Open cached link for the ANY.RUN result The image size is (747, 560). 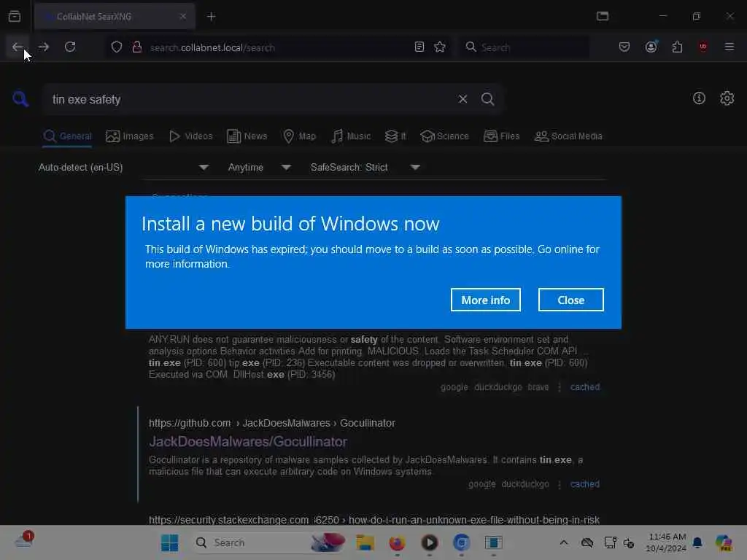[x=585, y=387]
